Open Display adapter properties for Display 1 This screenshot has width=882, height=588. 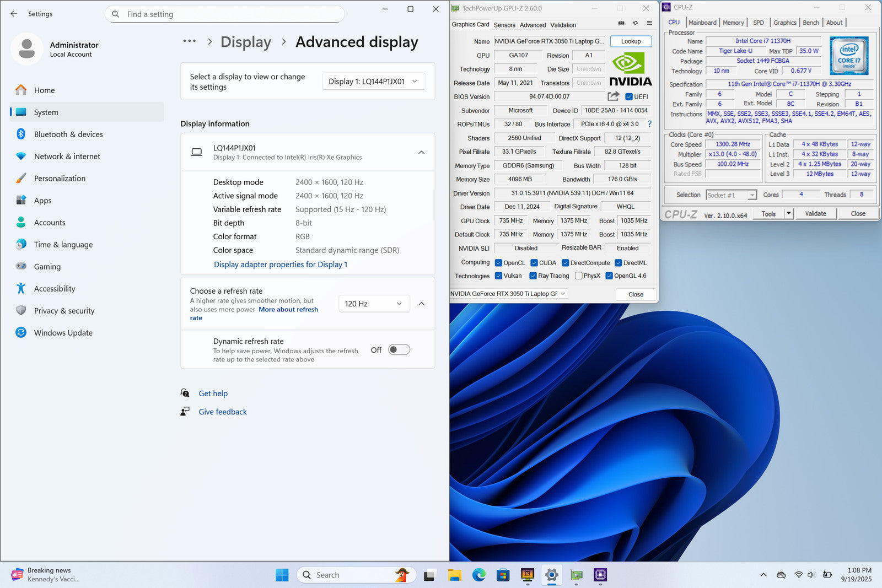pyautogui.click(x=281, y=265)
